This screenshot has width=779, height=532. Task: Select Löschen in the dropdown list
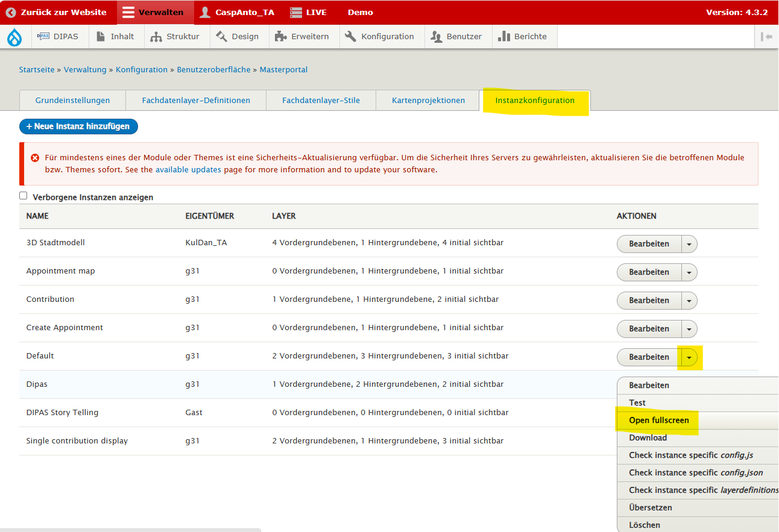[698, 525]
